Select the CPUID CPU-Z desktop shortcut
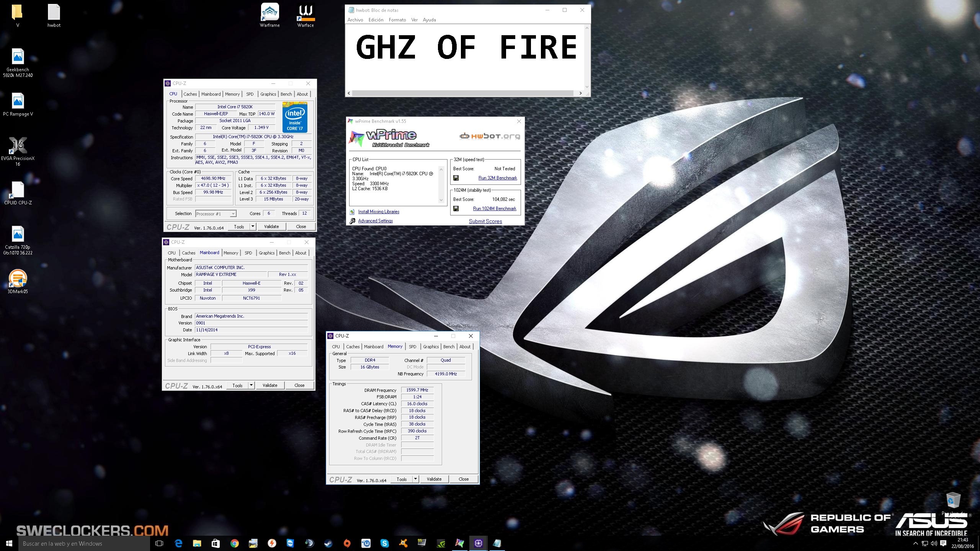The height and width of the screenshot is (551, 980). click(x=18, y=193)
